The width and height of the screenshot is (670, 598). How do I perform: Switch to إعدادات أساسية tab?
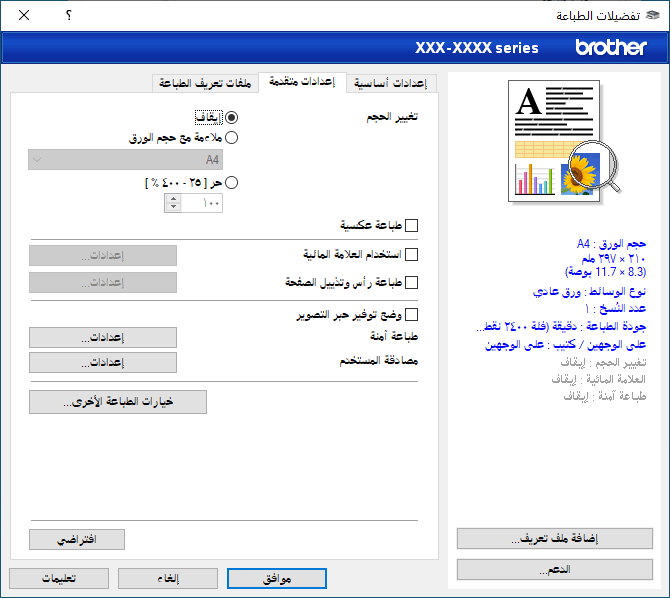[x=390, y=83]
